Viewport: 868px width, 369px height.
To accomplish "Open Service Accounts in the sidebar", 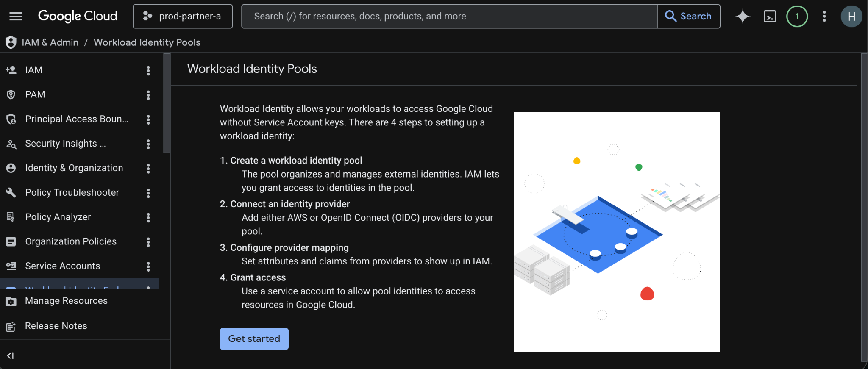I will pos(80,266).
